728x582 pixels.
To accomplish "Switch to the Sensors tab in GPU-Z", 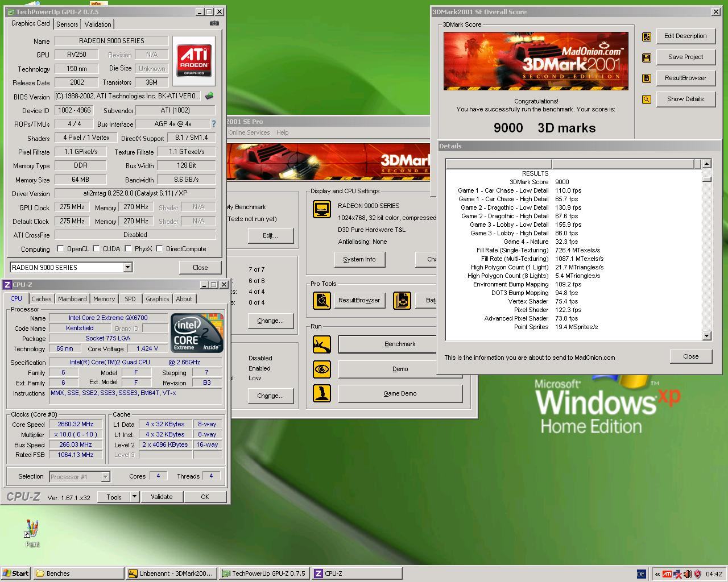I will (67, 24).
